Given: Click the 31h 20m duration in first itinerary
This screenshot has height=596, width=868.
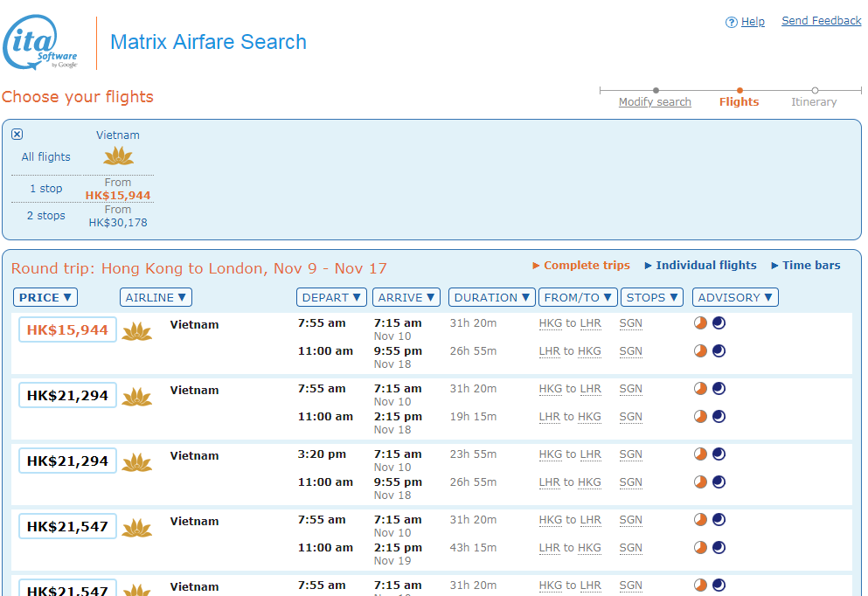Looking at the screenshot, I should pyautogui.click(x=473, y=323).
